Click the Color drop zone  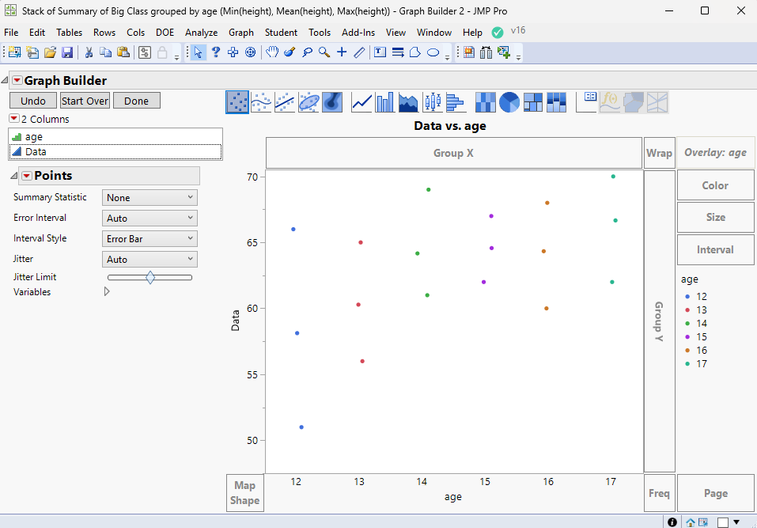click(715, 185)
